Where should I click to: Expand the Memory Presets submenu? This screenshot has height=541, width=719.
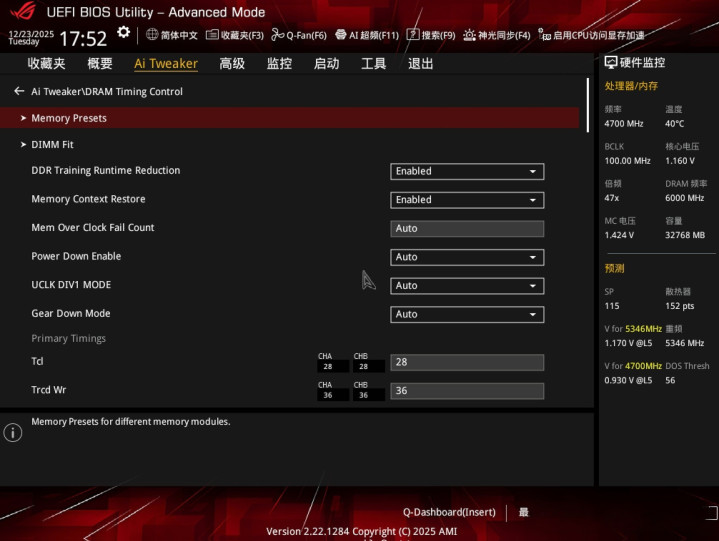tap(69, 118)
